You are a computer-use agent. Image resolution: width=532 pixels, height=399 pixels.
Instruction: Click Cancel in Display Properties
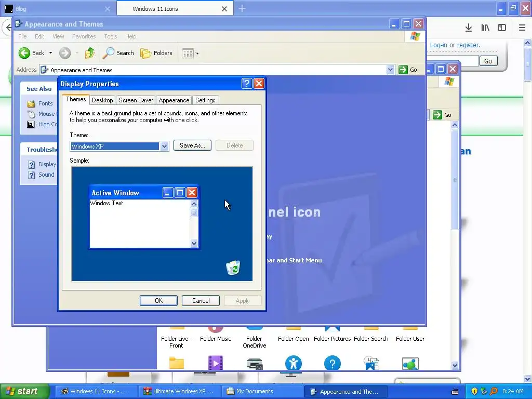point(201,301)
